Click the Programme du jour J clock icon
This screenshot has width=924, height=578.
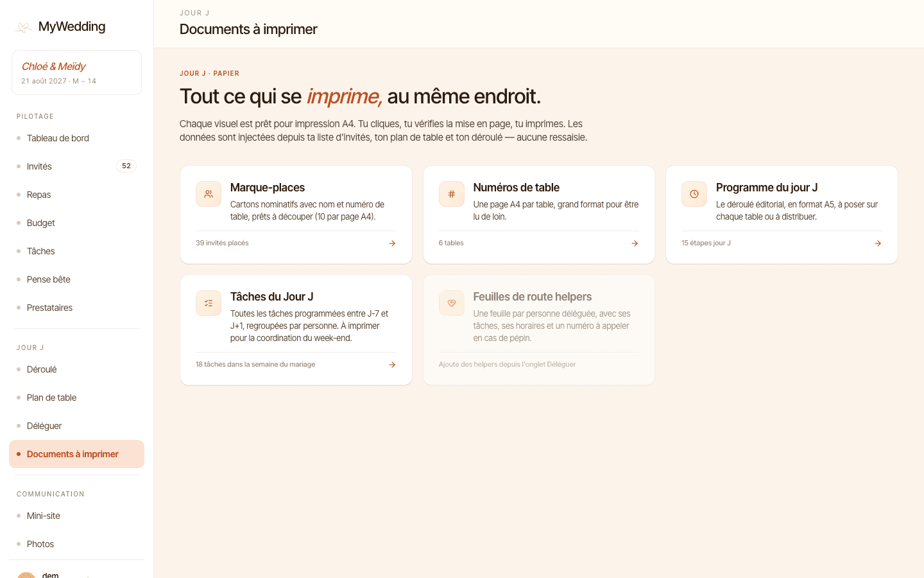[694, 194]
